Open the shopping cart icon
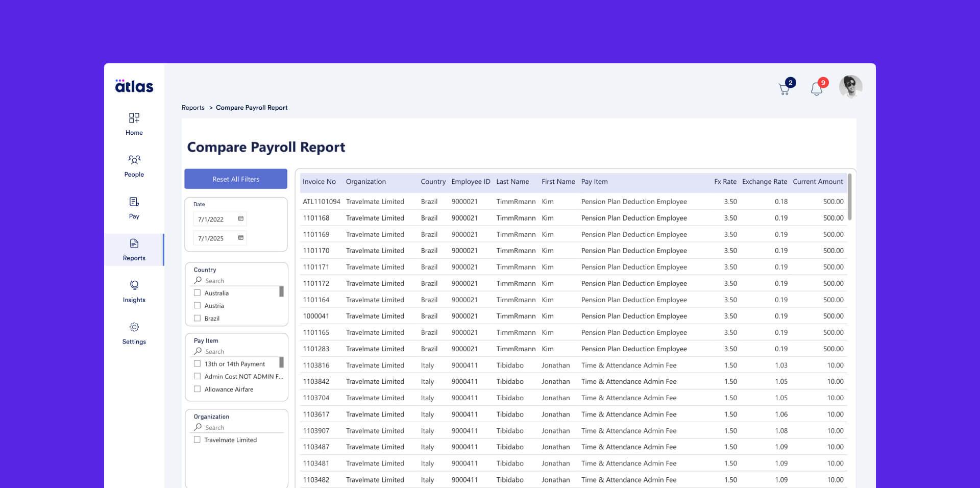The image size is (980, 488). [x=784, y=89]
